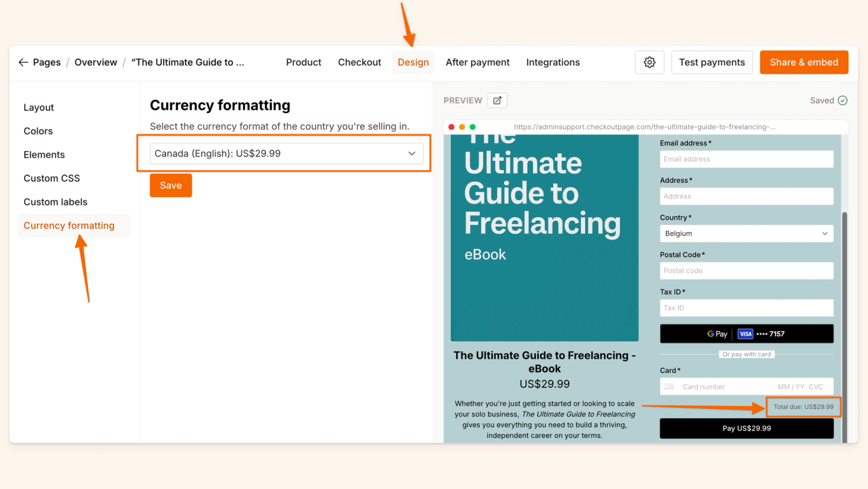This screenshot has height=489, width=868.
Task: Click the Saved checkmark icon
Action: [843, 101]
